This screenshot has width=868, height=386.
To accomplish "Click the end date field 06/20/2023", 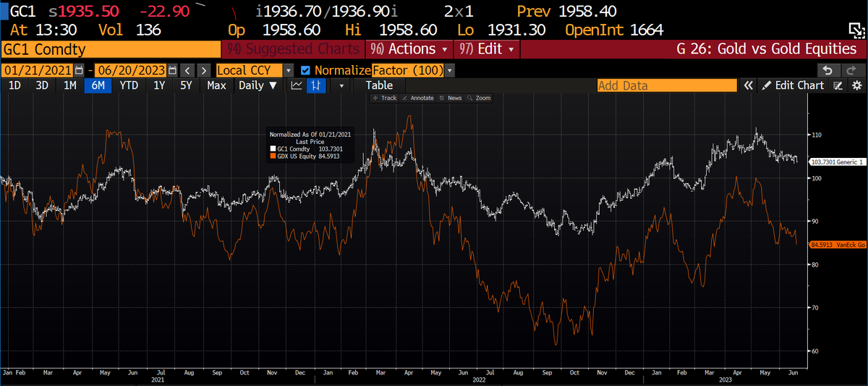I will click(131, 71).
